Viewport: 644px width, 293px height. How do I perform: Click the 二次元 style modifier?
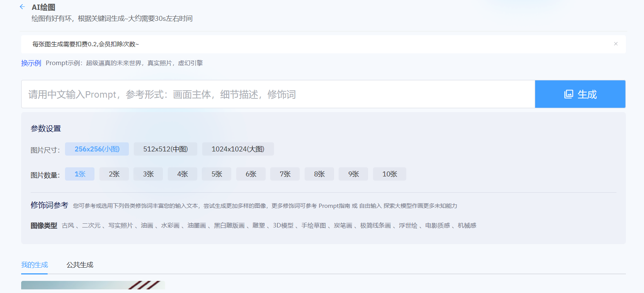[91, 226]
